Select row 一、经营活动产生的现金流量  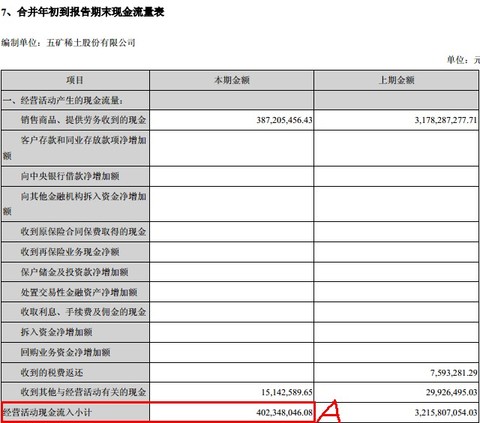click(240, 100)
